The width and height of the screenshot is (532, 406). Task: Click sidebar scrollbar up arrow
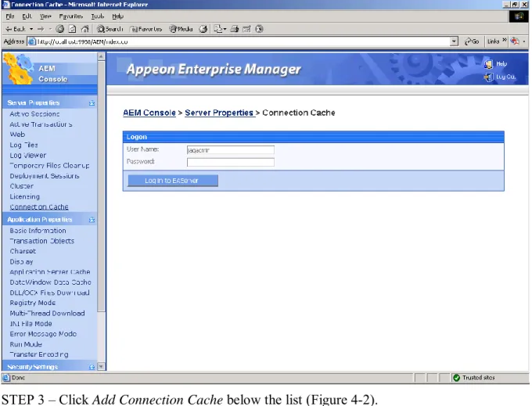click(101, 56)
